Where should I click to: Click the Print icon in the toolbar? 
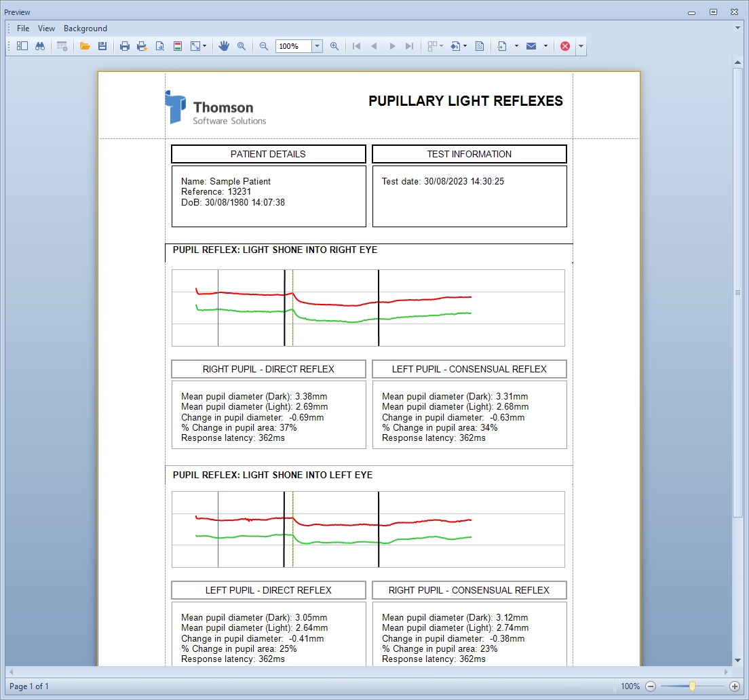click(125, 46)
